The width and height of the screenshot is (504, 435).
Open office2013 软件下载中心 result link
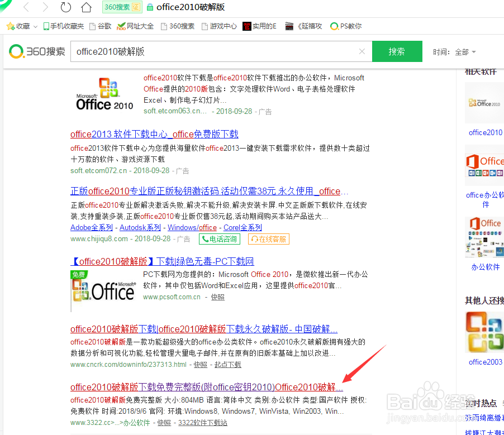tap(154, 134)
